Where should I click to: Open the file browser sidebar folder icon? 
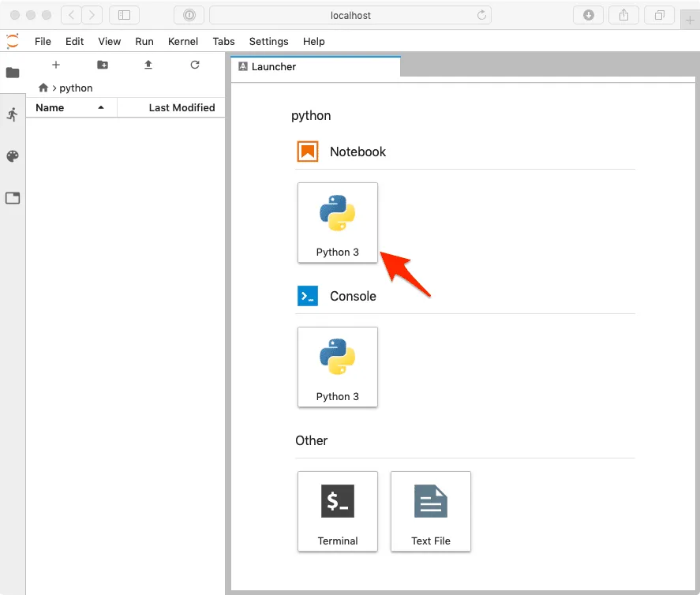(x=13, y=73)
